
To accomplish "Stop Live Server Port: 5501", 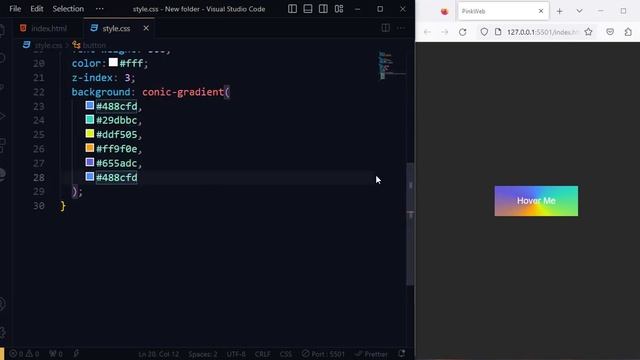I will click(x=323, y=354).
